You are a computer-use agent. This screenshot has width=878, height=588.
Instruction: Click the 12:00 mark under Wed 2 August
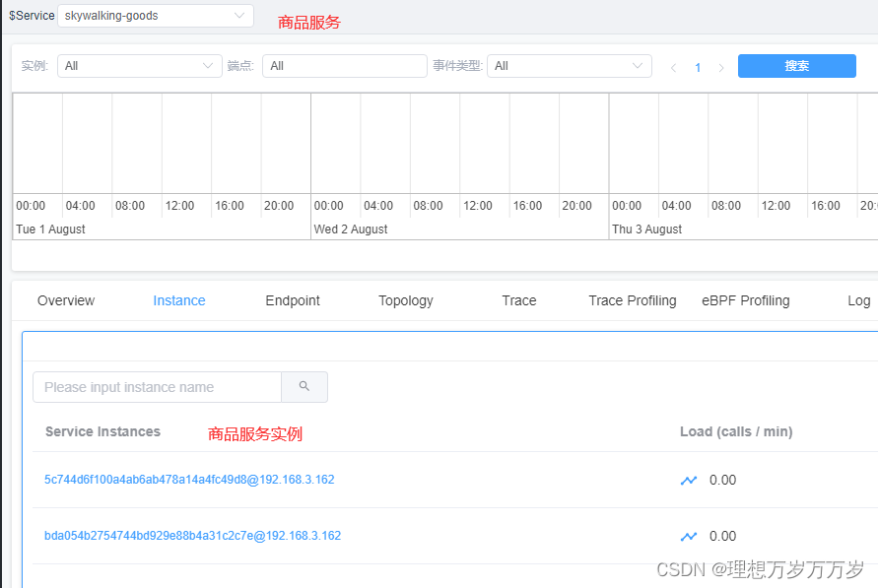pos(478,206)
